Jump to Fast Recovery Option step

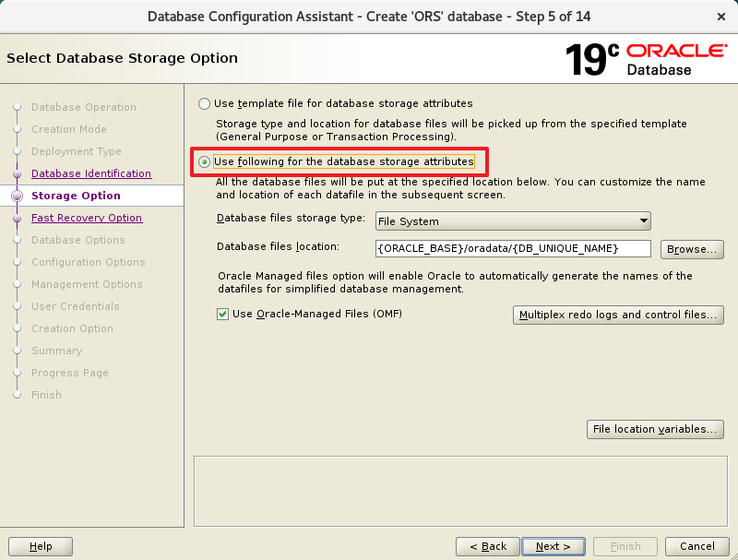tap(87, 218)
